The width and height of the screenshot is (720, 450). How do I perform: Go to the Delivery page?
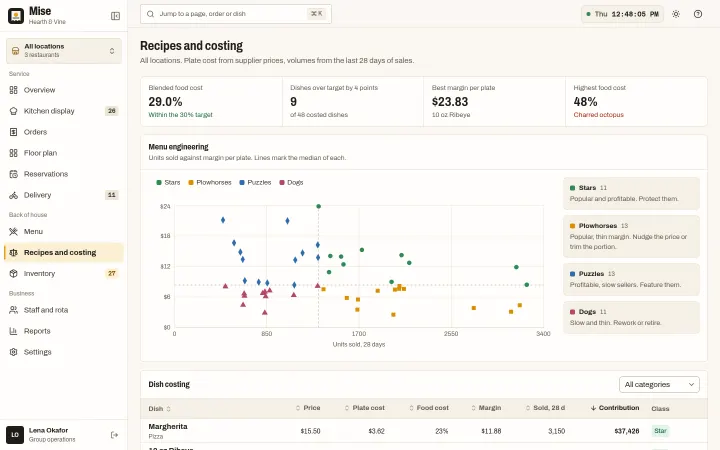[x=64, y=195]
